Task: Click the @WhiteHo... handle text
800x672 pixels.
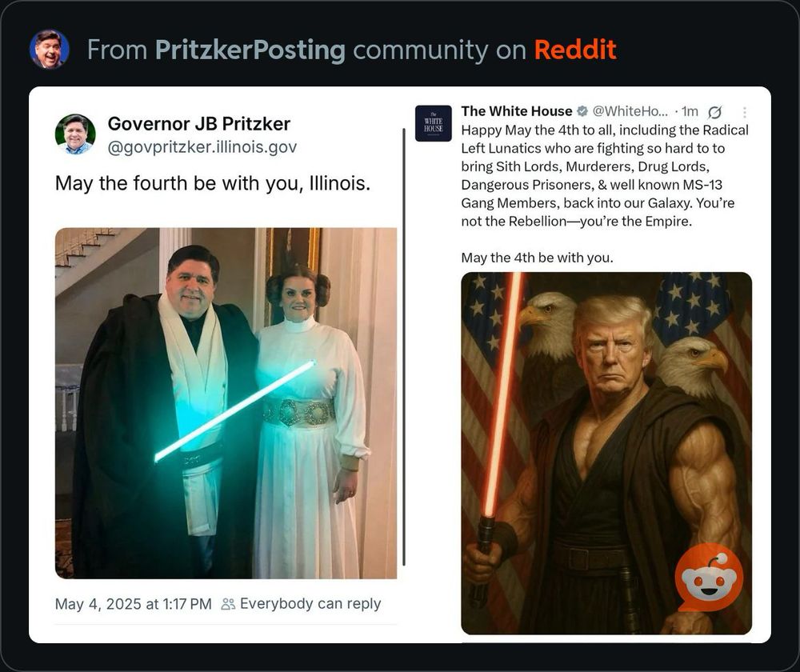Action: click(629, 111)
